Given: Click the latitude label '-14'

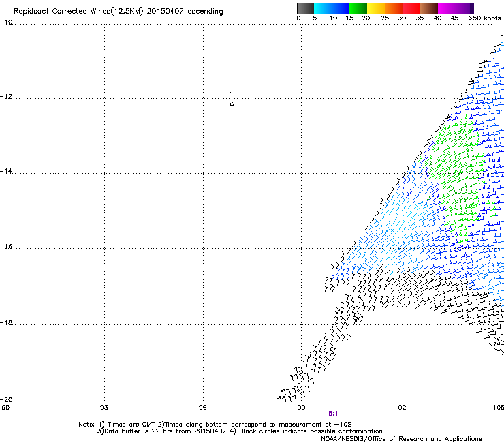Looking at the screenshot, I should click(6, 171).
